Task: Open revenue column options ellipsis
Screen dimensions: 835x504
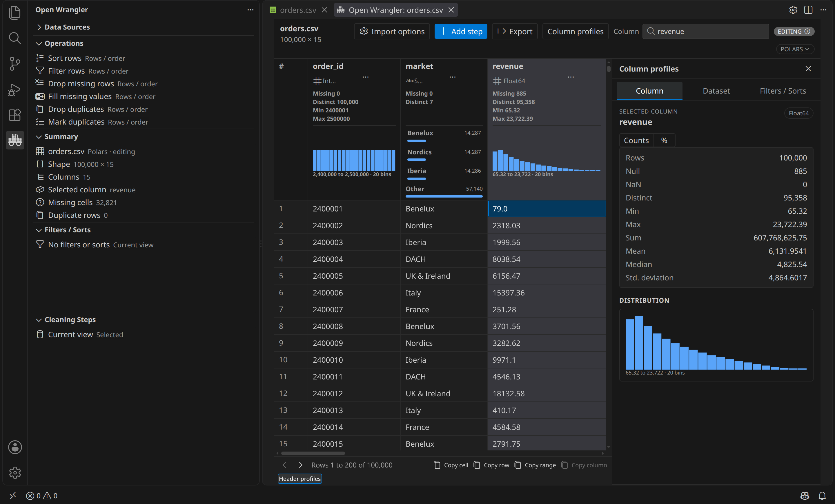Action: pos(571,77)
